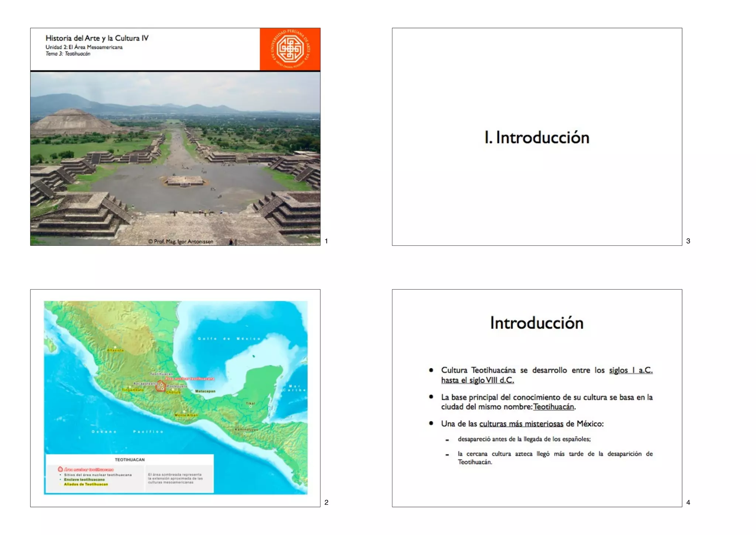
Task: Click the underlined 'Teotihuacán' city name
Action: (x=554, y=407)
